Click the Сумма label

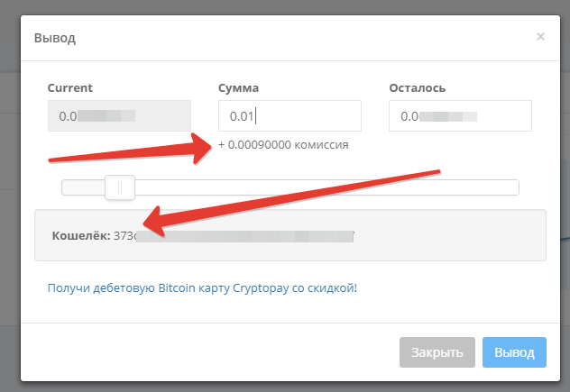(x=238, y=87)
